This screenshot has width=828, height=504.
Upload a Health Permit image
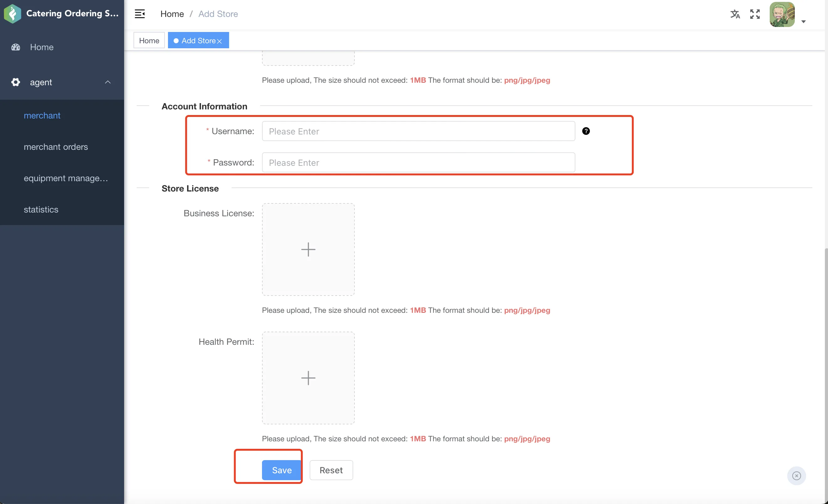(x=308, y=378)
